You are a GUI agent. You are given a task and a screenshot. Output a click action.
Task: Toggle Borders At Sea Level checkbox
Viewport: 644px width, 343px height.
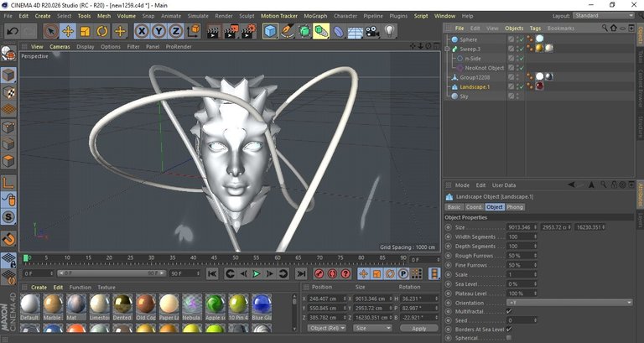coord(509,329)
